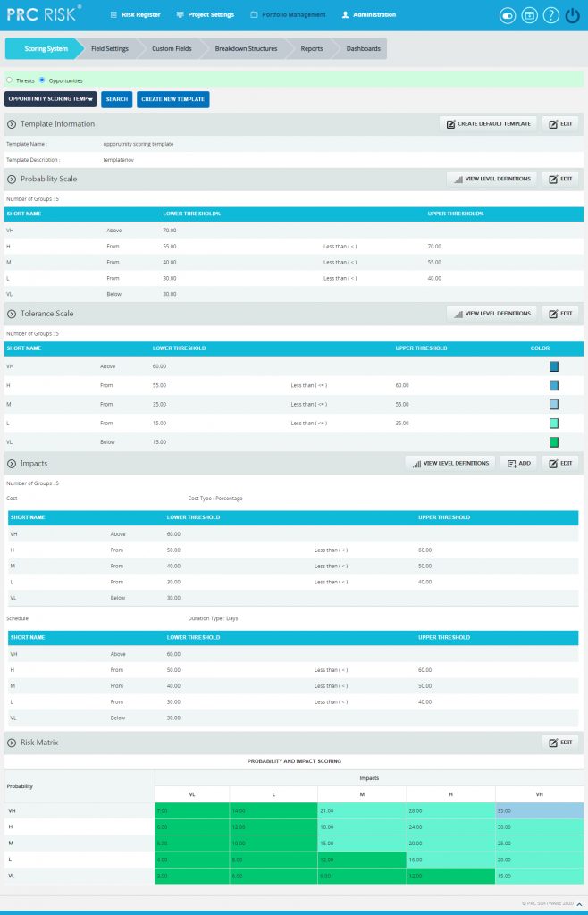Viewport: 588px width, 915px height.
Task: Click the Create New Template button
Action: click(x=173, y=99)
